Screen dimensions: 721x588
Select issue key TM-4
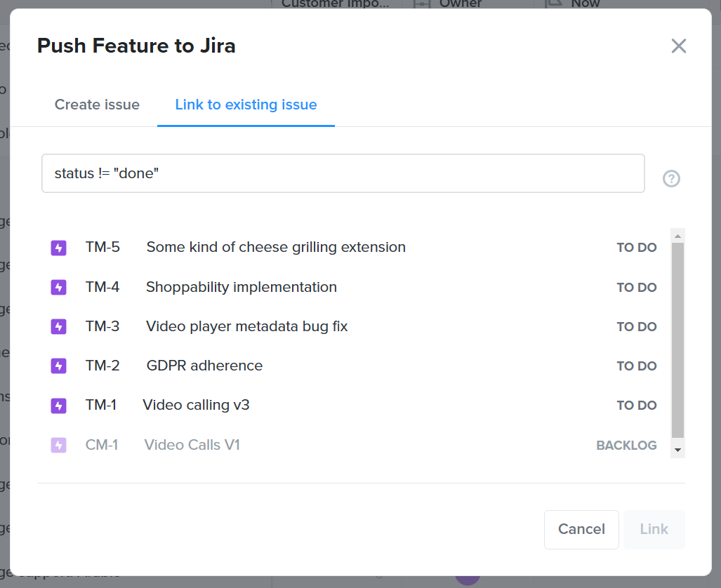[102, 287]
